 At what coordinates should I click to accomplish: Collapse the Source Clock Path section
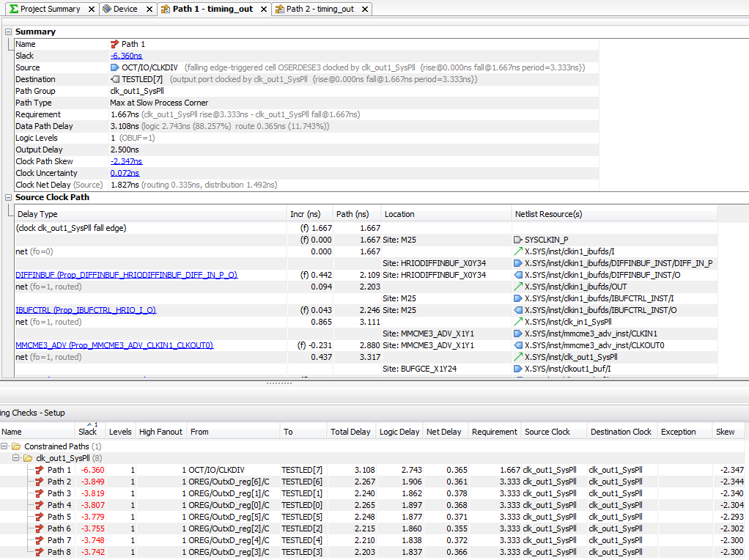click(x=9, y=197)
